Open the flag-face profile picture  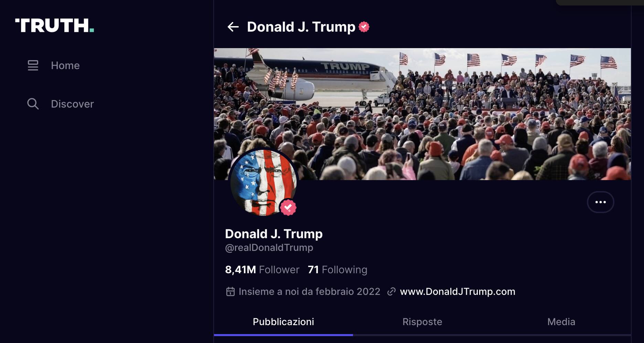(263, 182)
